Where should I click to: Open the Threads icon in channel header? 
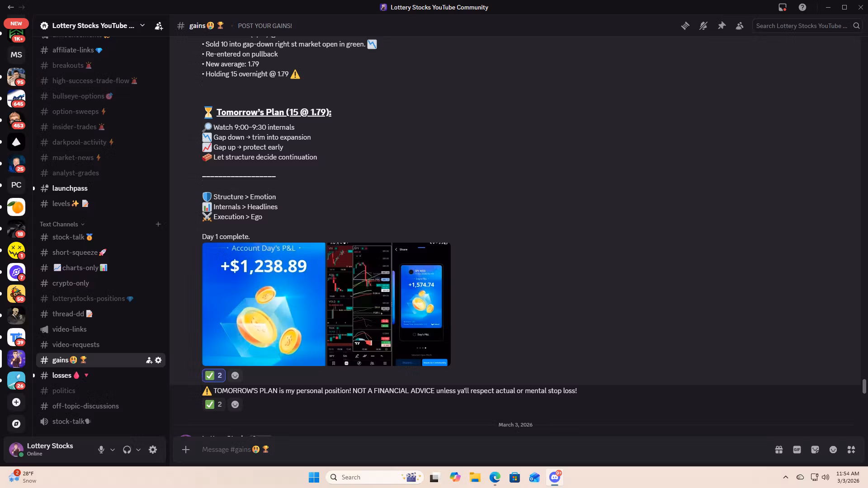click(685, 26)
